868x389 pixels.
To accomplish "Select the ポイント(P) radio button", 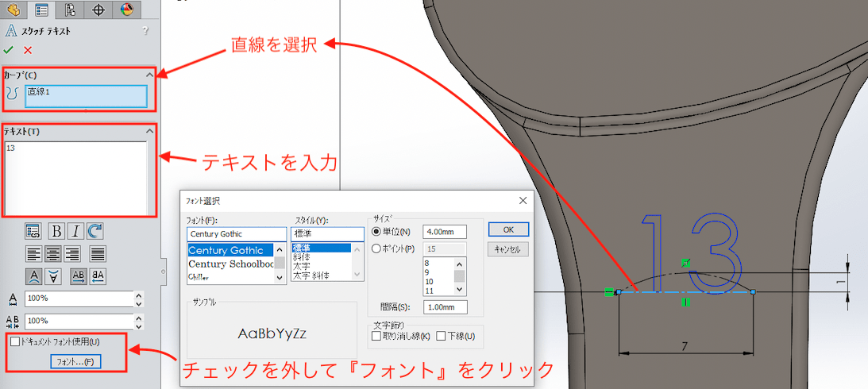I will (376, 249).
